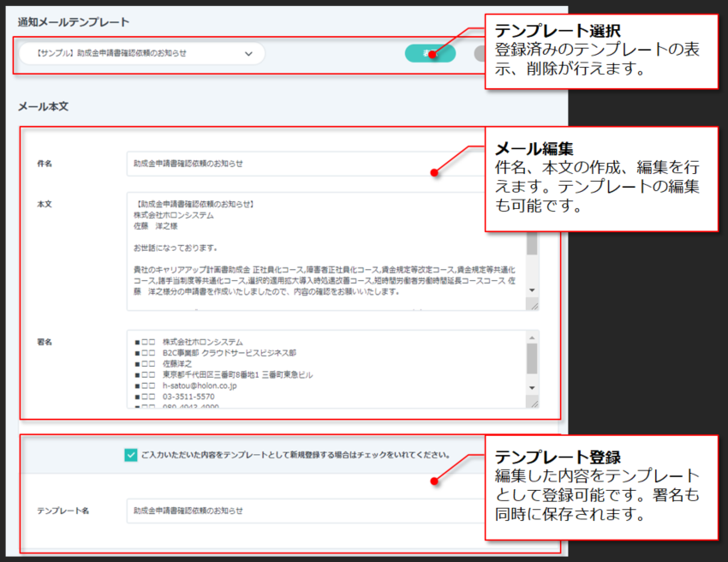This screenshot has width=728, height=562.
Task: Click the メール編集 callout box
Action: (601, 179)
